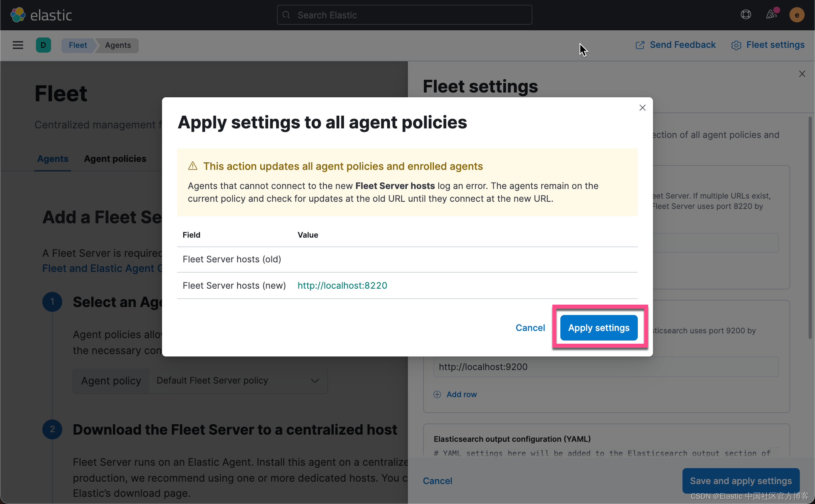815x504 pixels.
Task: Select the Agents tab
Action: click(x=53, y=159)
